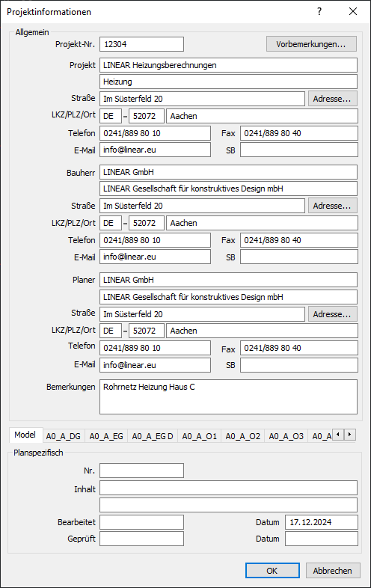
Task: Click the Projekt postal code 52072 field
Action: [147, 116]
